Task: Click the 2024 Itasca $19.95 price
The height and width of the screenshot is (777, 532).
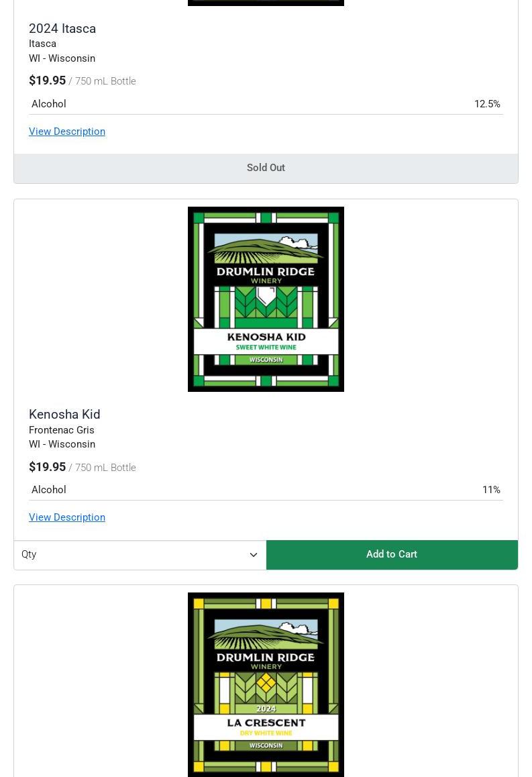Action: 47,81
